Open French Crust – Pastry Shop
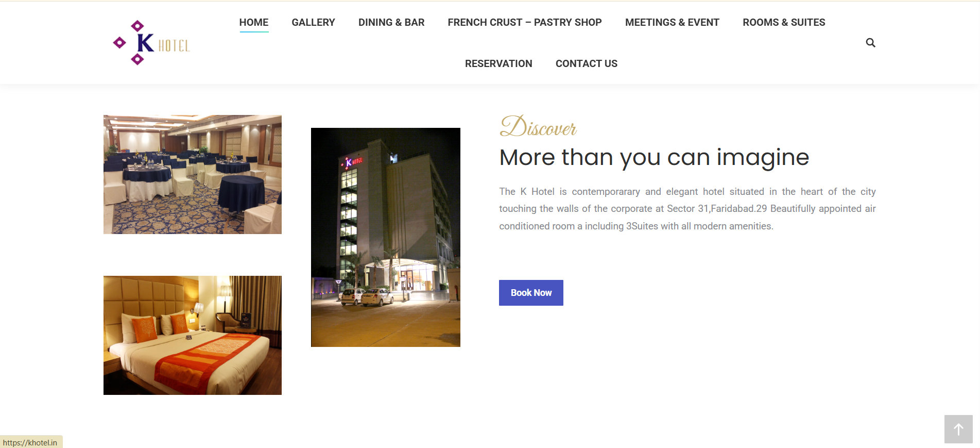The image size is (980, 448). tap(525, 22)
